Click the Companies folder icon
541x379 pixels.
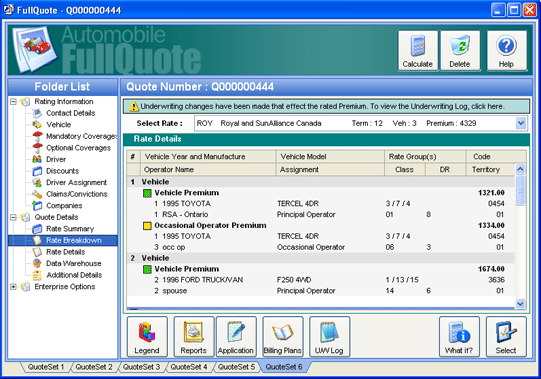(x=37, y=205)
